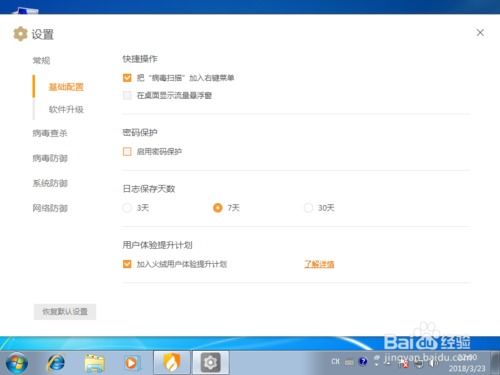Open the 常规 settings category
Viewport: 500px width, 375px height.
(x=41, y=60)
